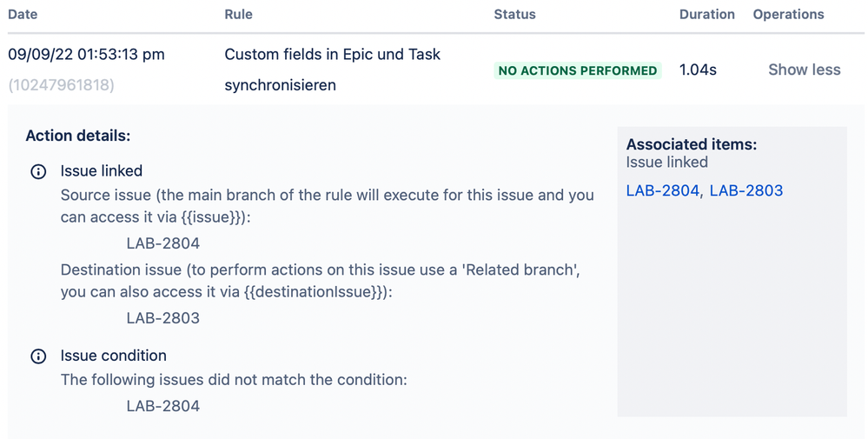This screenshot has height=439, width=868.
Task: Click the Issue linked action heading
Action: (102, 171)
